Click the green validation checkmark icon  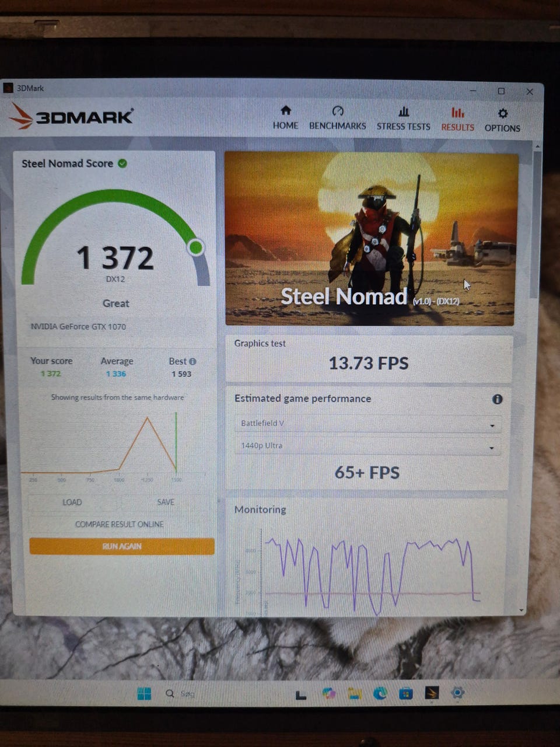pyautogui.click(x=123, y=163)
